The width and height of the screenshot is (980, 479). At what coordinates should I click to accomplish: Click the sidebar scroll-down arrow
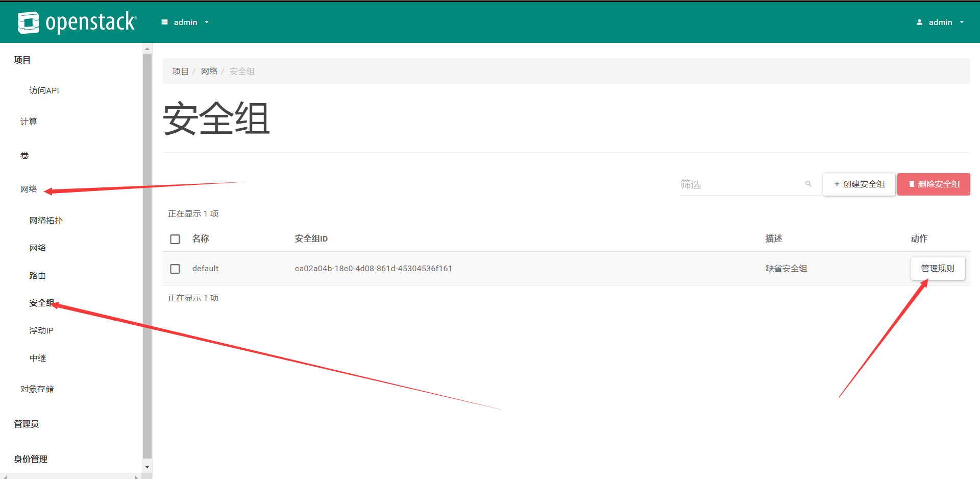click(x=148, y=467)
